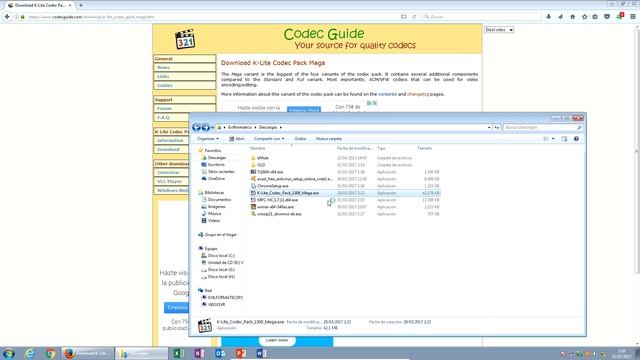Go back using Explorer's back arrow
Image resolution: width=640 pixels, height=360 pixels.
(196, 127)
